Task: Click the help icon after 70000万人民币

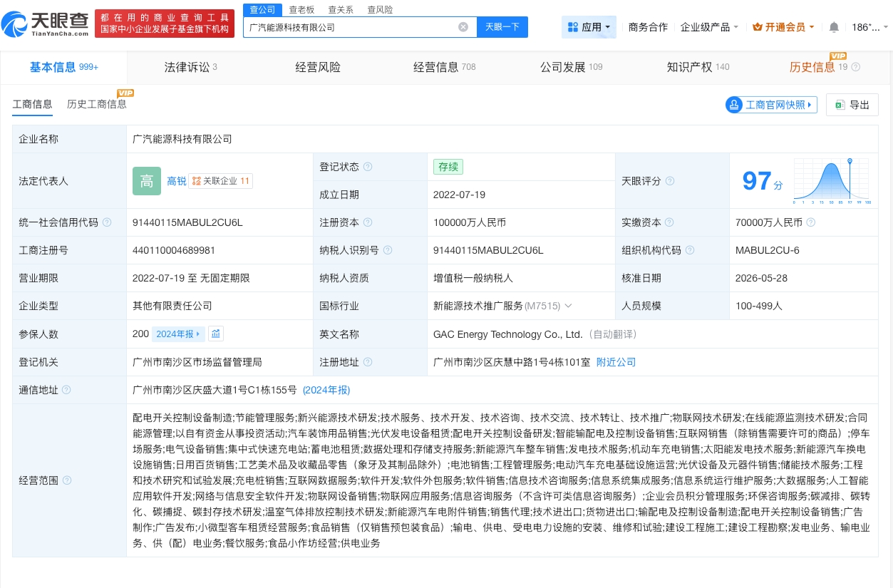Action: click(811, 222)
